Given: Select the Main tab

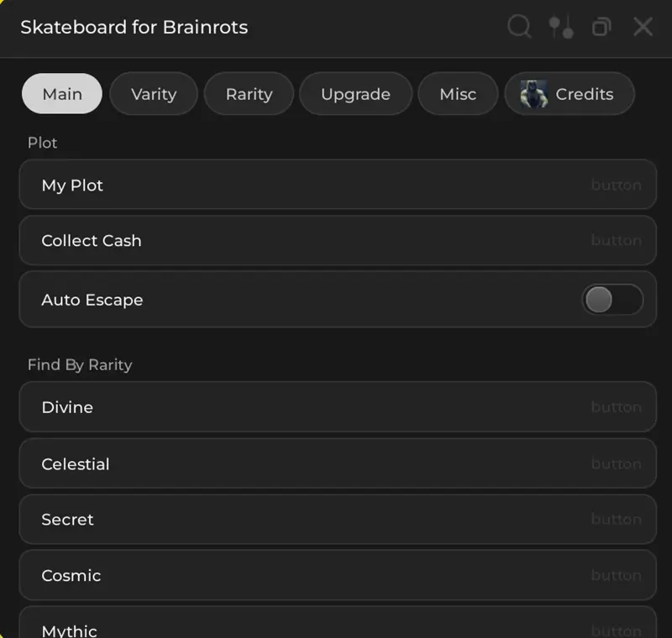Looking at the screenshot, I should pyautogui.click(x=61, y=94).
